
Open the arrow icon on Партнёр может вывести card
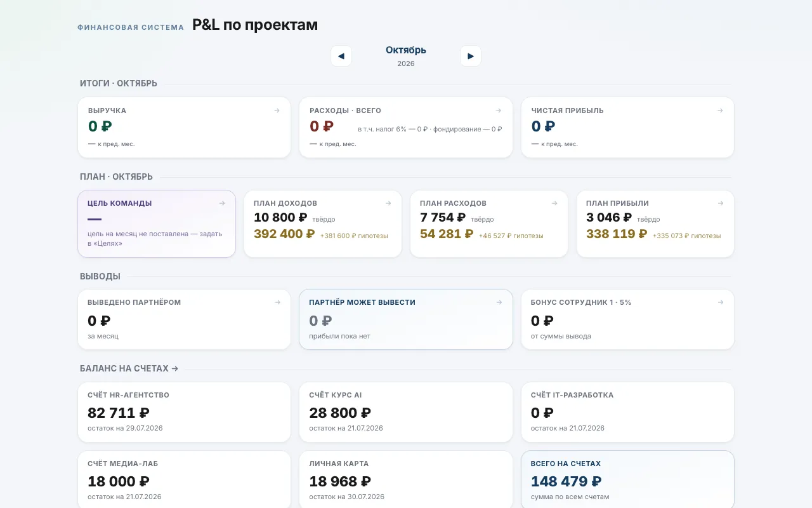click(499, 302)
